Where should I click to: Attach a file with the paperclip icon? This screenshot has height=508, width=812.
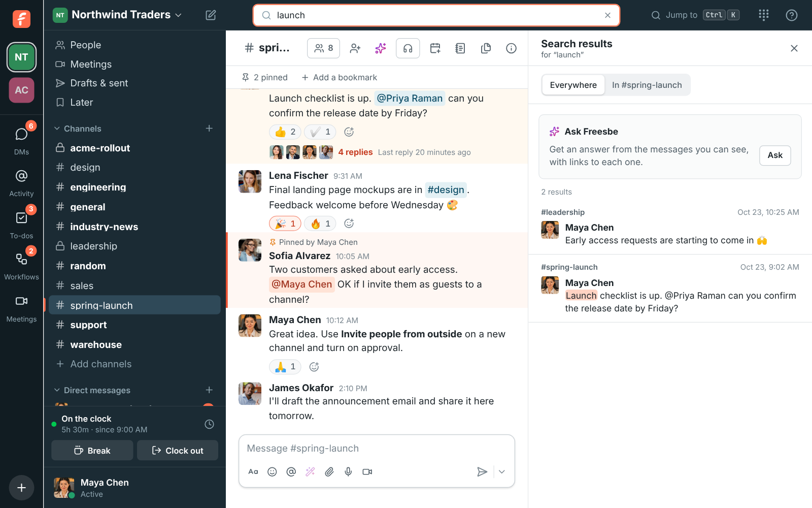[329, 472]
